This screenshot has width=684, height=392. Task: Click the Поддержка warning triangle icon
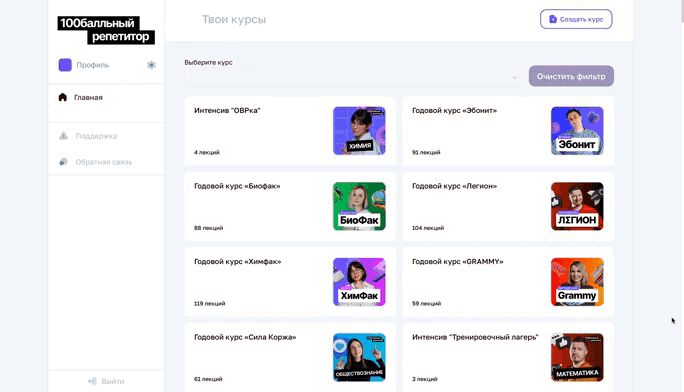[x=63, y=136]
